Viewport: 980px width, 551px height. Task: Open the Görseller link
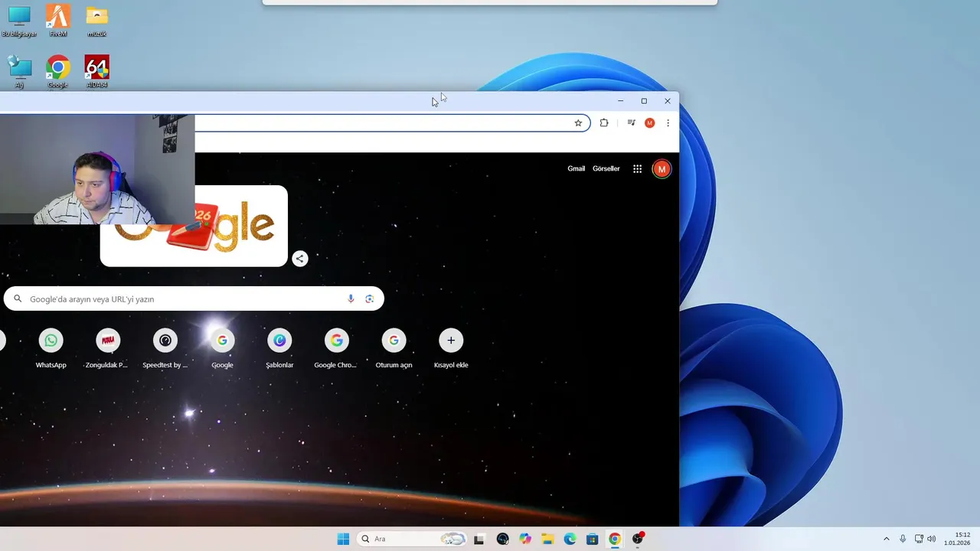coord(606,168)
